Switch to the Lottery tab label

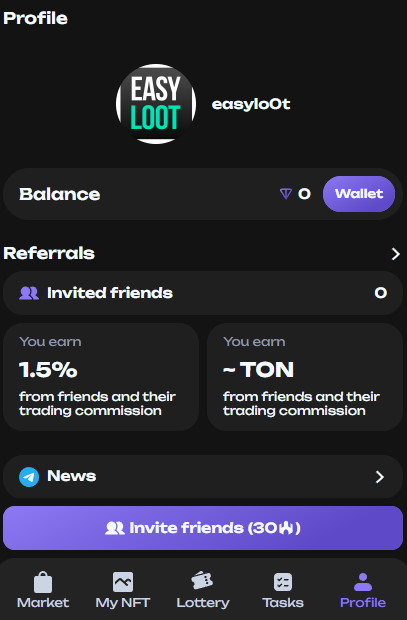[203, 603]
